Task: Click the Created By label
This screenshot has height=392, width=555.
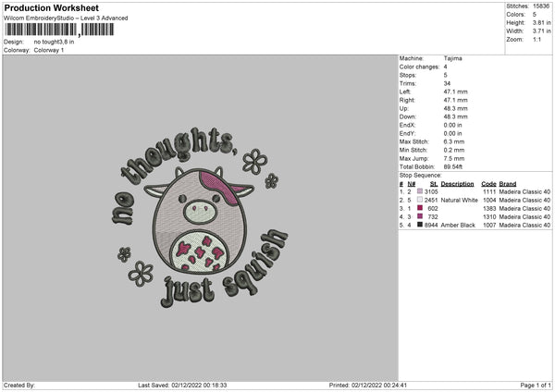Action: 19,386
